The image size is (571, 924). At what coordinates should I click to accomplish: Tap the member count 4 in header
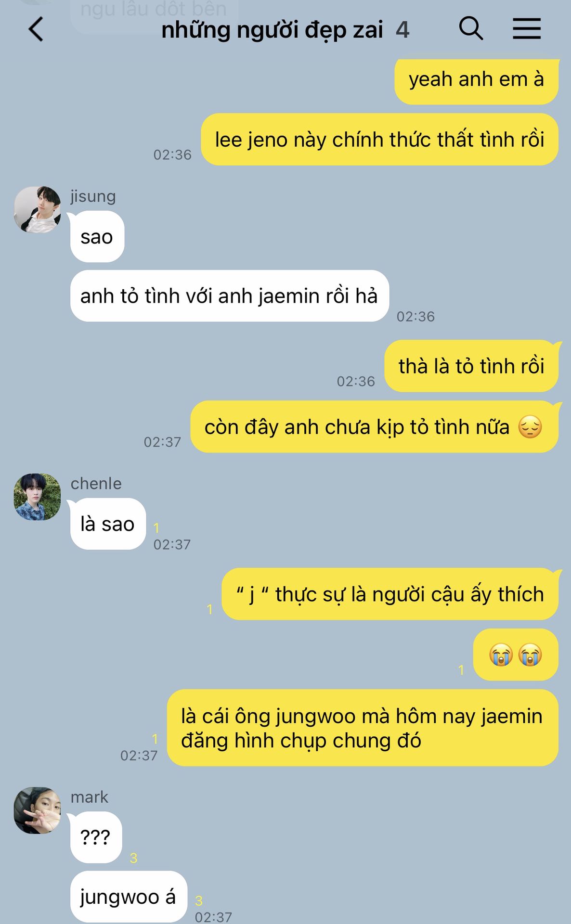(402, 30)
